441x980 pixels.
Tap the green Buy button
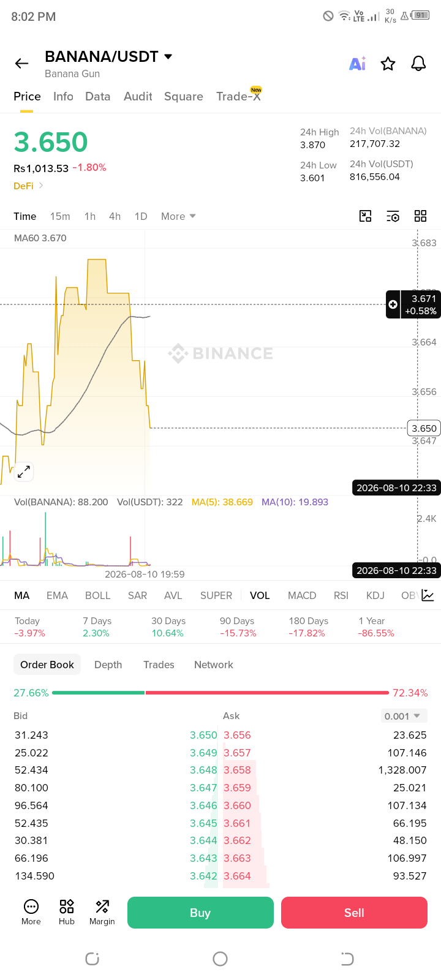point(200,913)
